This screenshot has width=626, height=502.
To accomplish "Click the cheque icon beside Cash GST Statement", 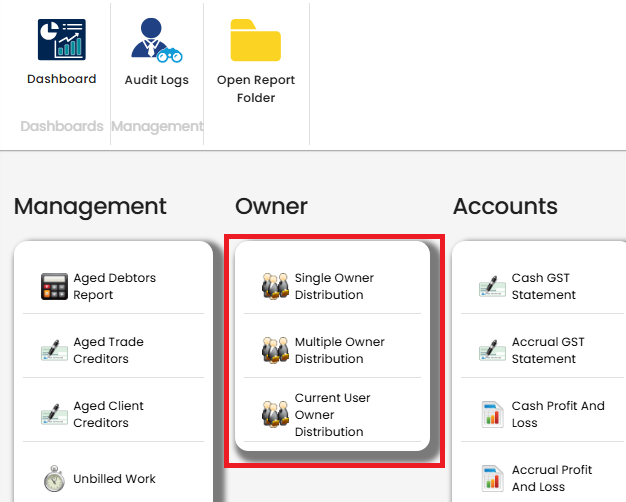I will [x=492, y=287].
